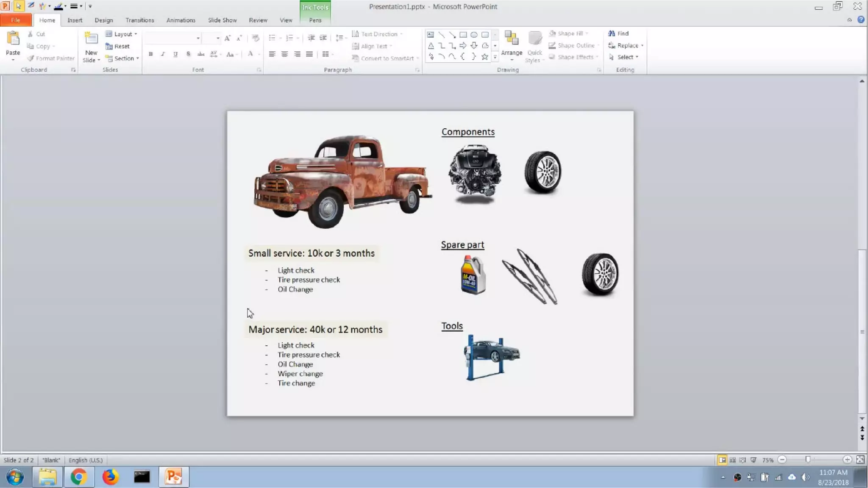This screenshot has width=868, height=488.
Task: Click the Paste icon
Action: pyautogui.click(x=13, y=39)
